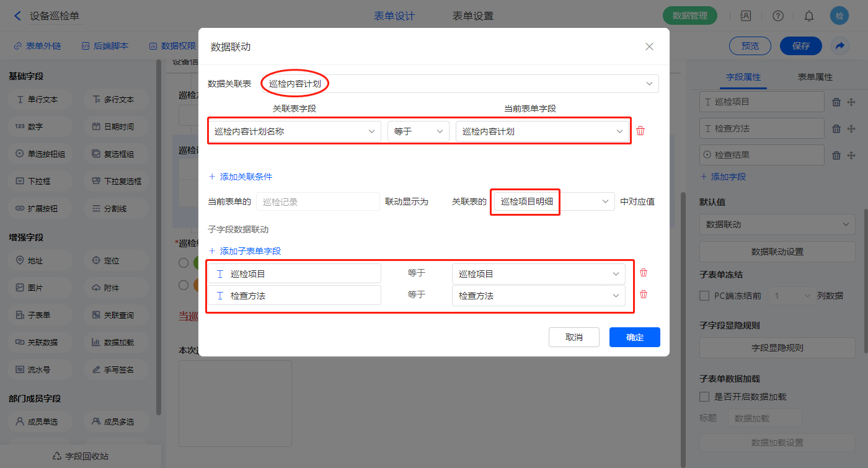
Task: Click the 确定 button
Action: point(634,337)
